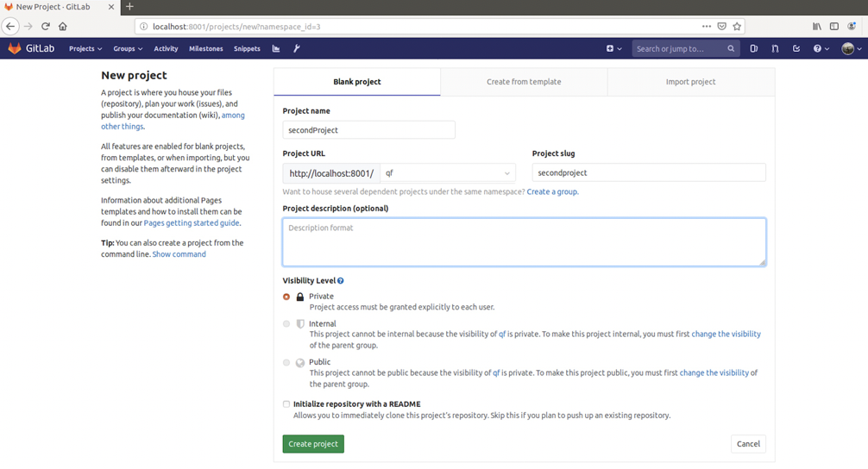The image size is (868, 469).
Task: Click the http://localhost:8001/ URL prefix
Action: point(331,173)
